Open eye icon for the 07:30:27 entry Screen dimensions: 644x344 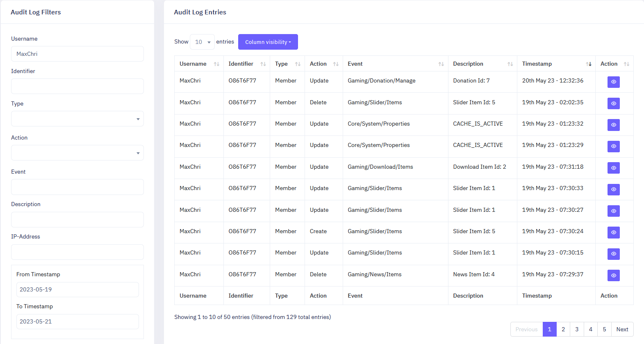pyautogui.click(x=613, y=211)
